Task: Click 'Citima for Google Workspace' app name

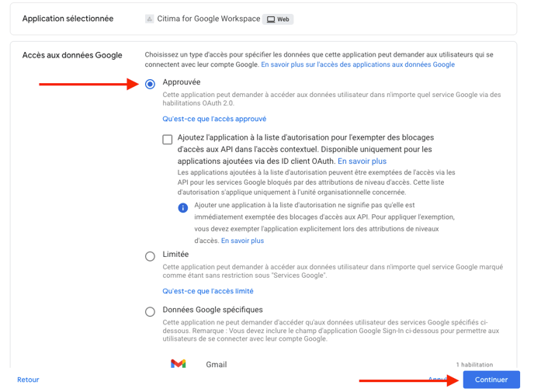Action: (209, 19)
